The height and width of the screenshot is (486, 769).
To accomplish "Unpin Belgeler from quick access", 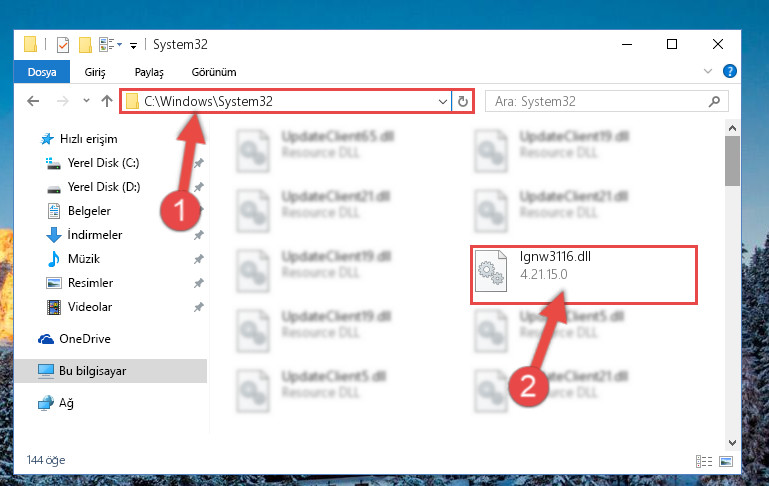I will [x=201, y=210].
